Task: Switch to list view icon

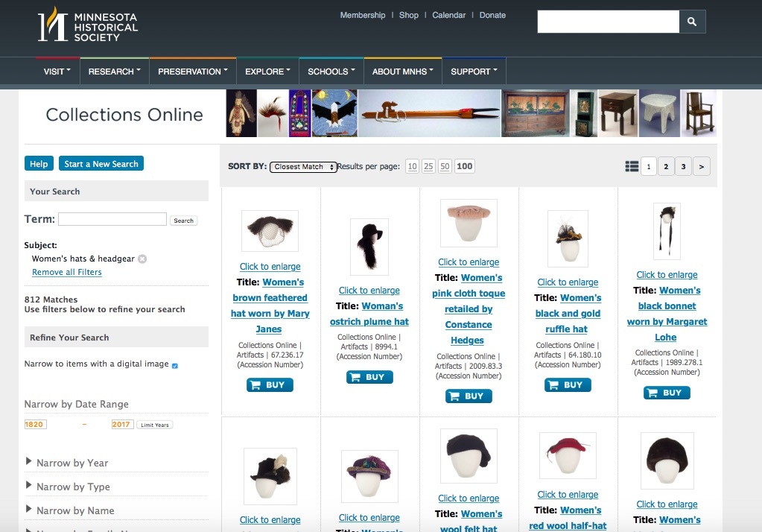Action: click(x=632, y=166)
